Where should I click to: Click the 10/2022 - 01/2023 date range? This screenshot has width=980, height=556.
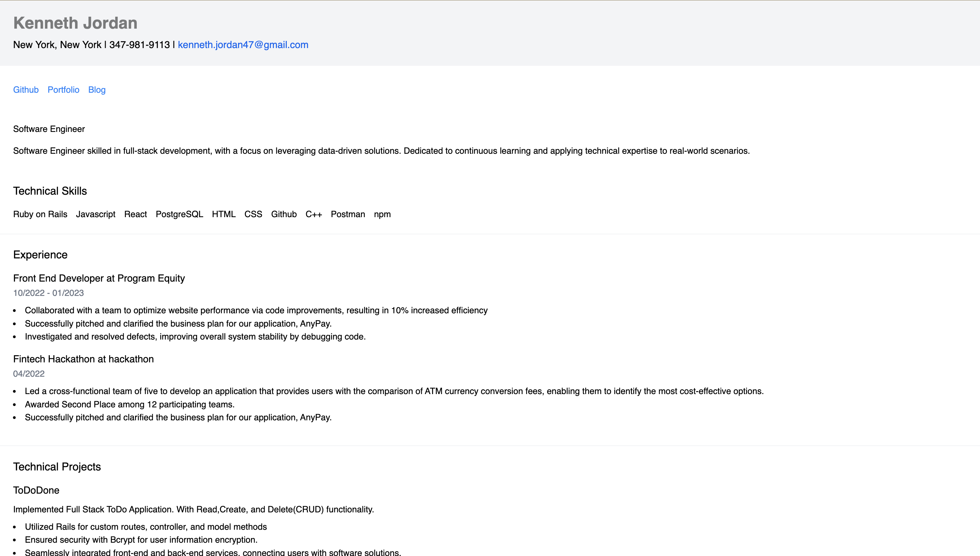click(48, 293)
